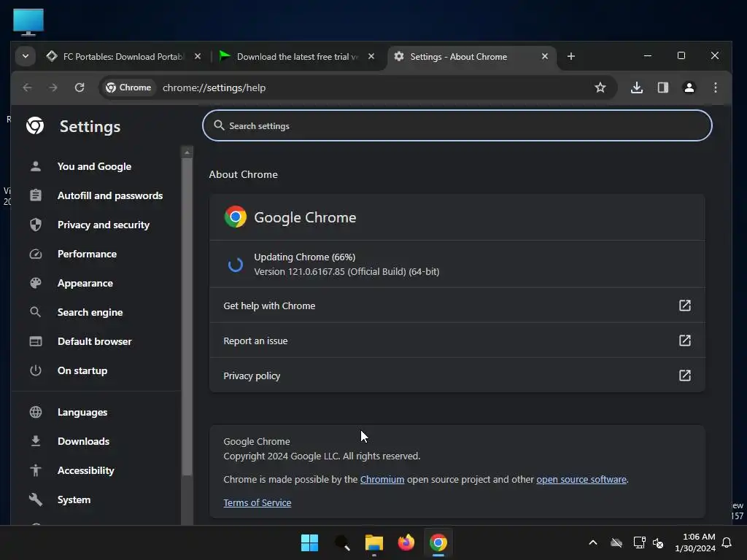This screenshot has width=747, height=560.
Task: Click the Accessibility figure icon
Action: tap(35, 470)
